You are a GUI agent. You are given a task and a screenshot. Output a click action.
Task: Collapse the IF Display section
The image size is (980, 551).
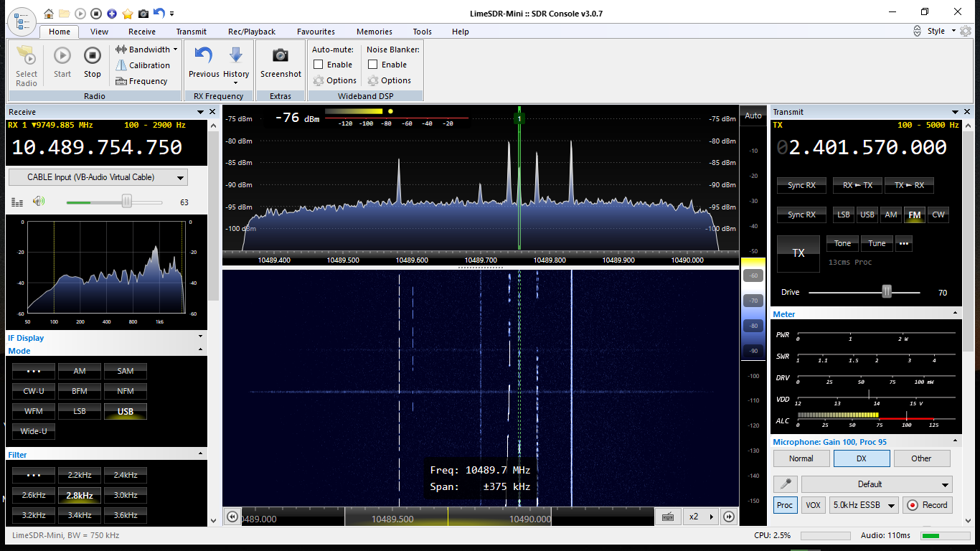point(200,336)
